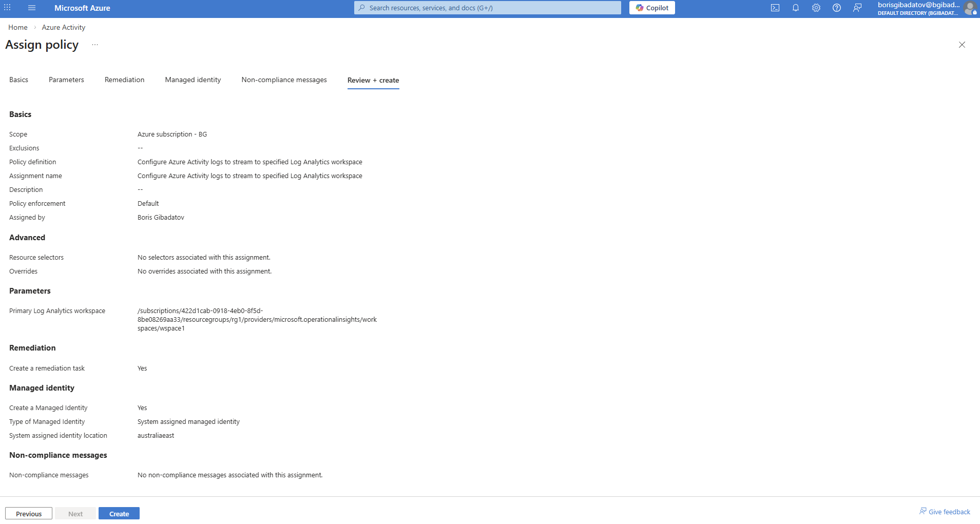Open the Help question mark menu
Image resolution: width=980 pixels, height=524 pixels.
(x=837, y=8)
